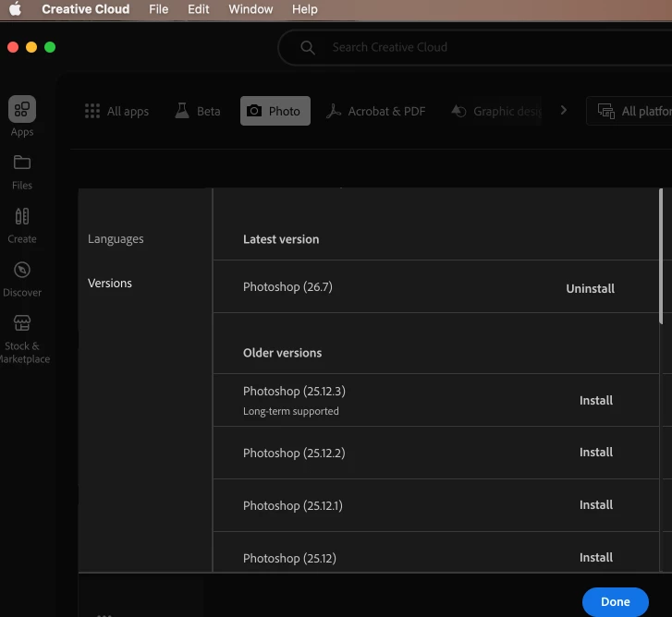Open the Creative Cloud menu bar item
This screenshot has height=617, width=672.
click(x=86, y=9)
